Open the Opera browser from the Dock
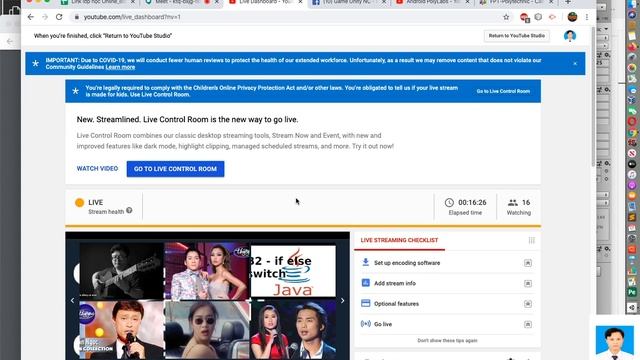Image resolution: width=640 pixels, height=360 pixels. pyautogui.click(x=632, y=122)
